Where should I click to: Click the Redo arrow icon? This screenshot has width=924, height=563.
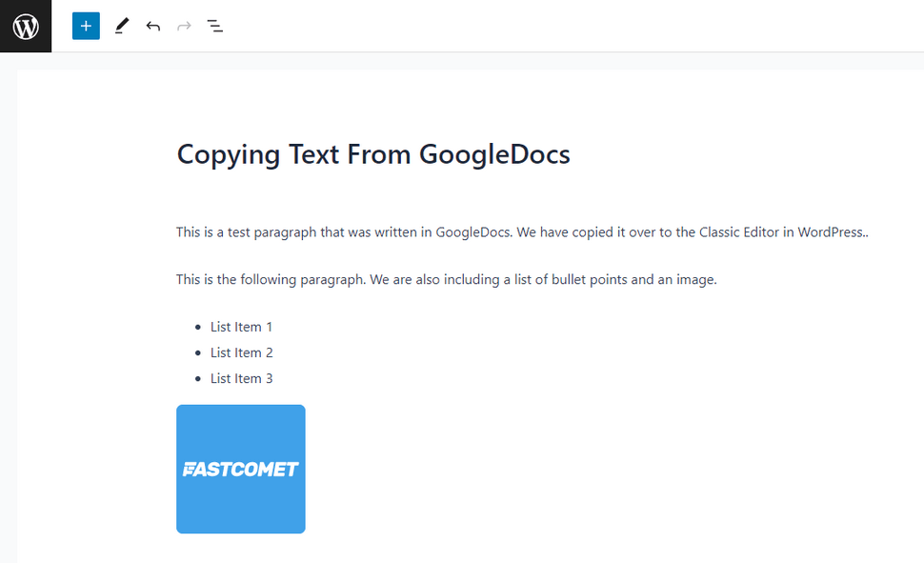click(185, 26)
